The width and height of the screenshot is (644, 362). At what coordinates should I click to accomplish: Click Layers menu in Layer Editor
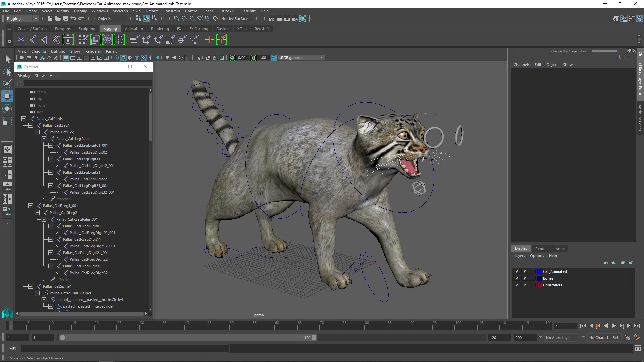tap(520, 256)
